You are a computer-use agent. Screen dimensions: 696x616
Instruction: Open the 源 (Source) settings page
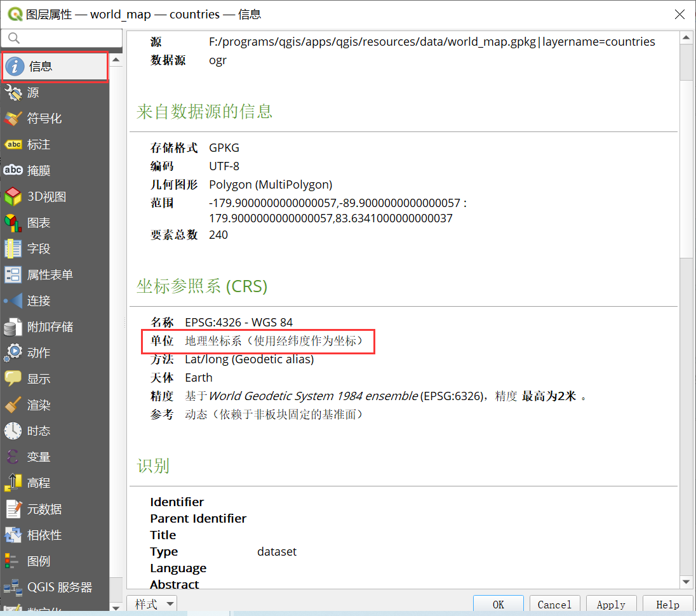[55, 93]
